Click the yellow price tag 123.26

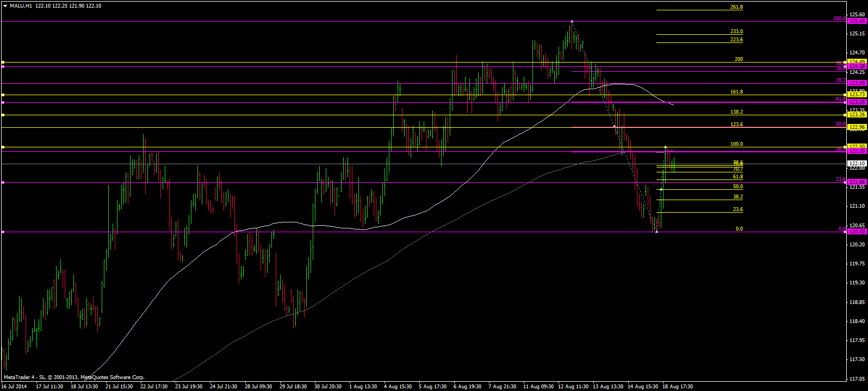point(857,115)
